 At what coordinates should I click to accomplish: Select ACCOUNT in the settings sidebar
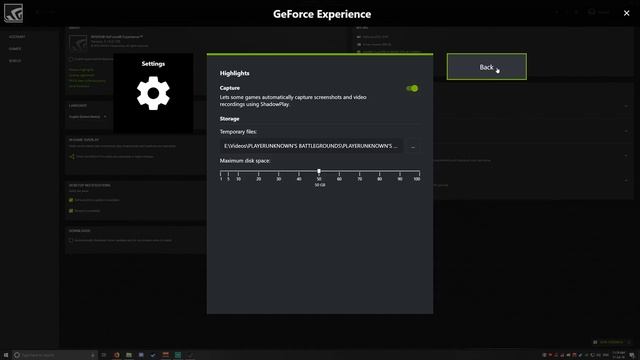17,37
